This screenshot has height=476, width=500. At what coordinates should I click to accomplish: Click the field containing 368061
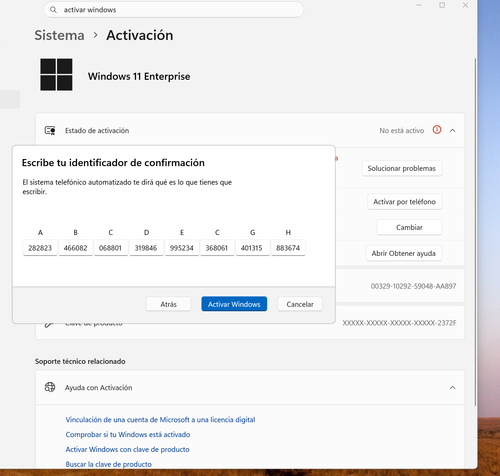(x=217, y=248)
